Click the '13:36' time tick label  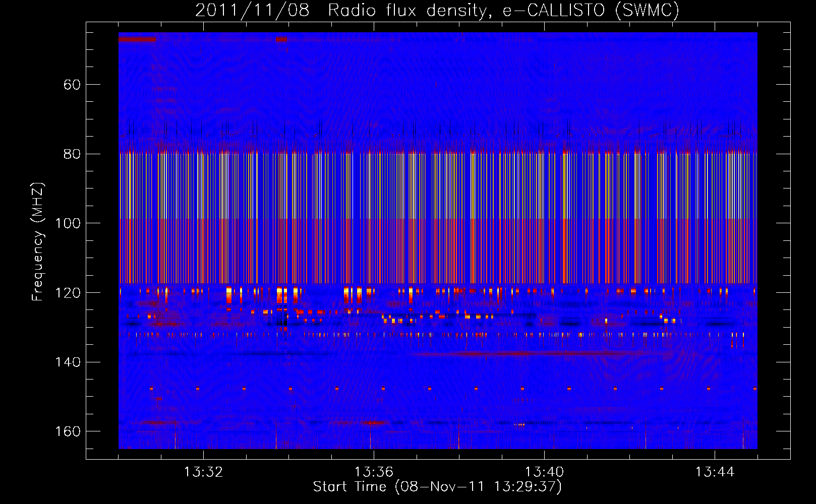pyautogui.click(x=374, y=472)
